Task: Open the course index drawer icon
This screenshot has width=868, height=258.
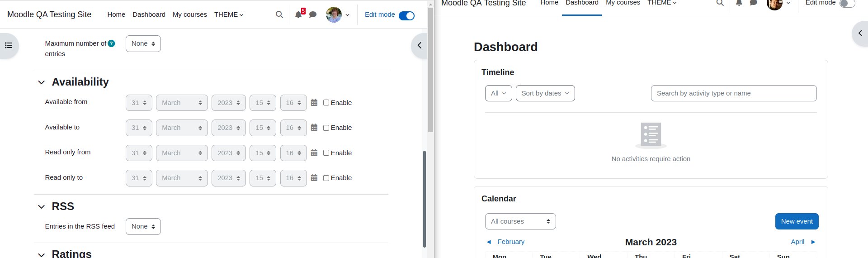Action: coord(8,45)
